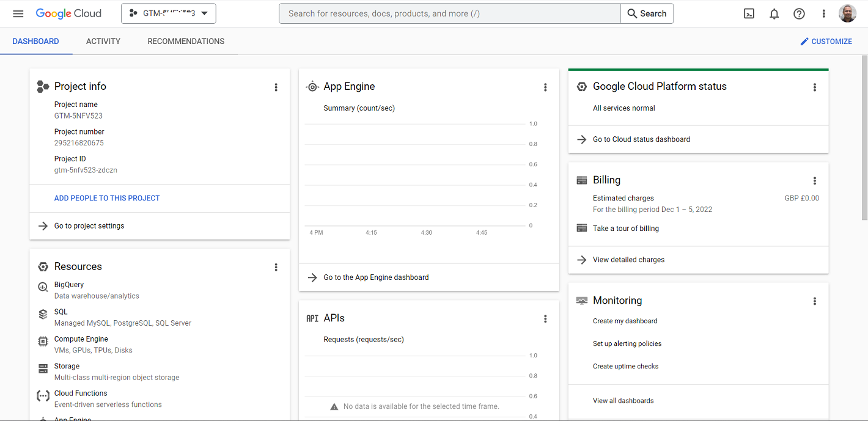Click the Customize dashboard button
Screen dimensions: 868x421
pos(826,42)
